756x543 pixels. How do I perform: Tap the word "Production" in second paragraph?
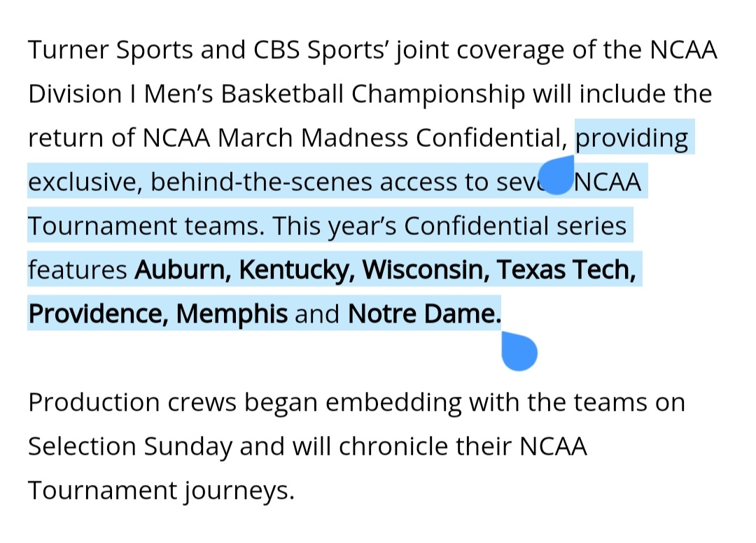[x=94, y=402]
